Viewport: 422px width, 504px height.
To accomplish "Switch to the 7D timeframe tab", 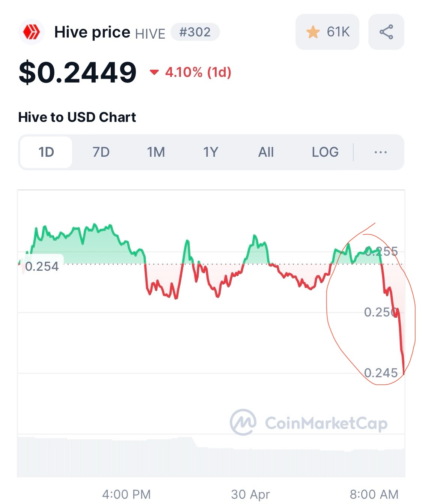I will pos(101,152).
